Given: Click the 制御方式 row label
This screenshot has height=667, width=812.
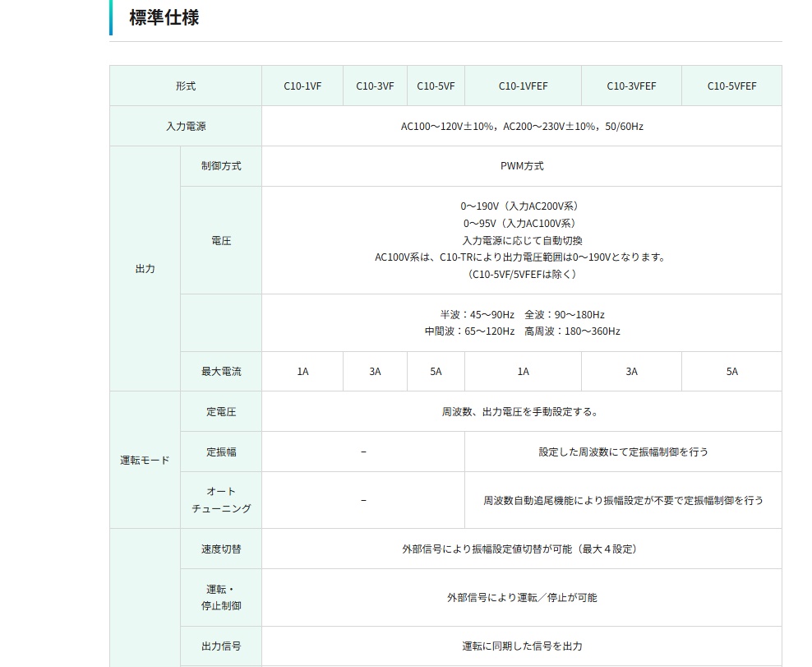Looking at the screenshot, I should (221, 166).
